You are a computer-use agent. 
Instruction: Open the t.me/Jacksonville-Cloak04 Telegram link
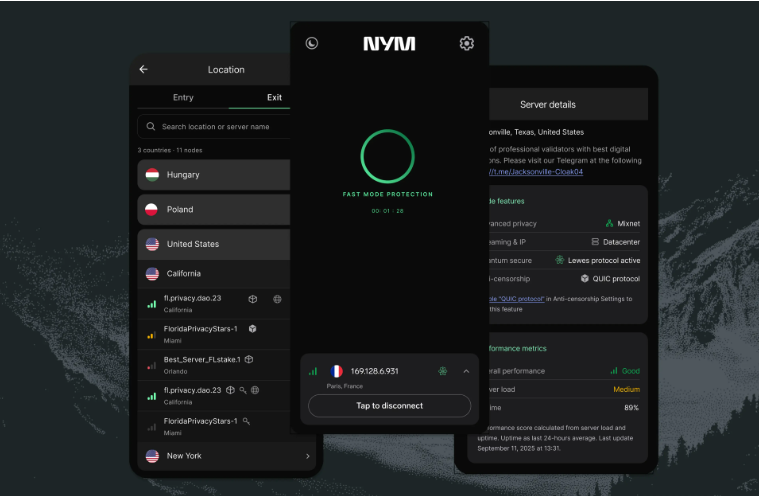pos(536,172)
